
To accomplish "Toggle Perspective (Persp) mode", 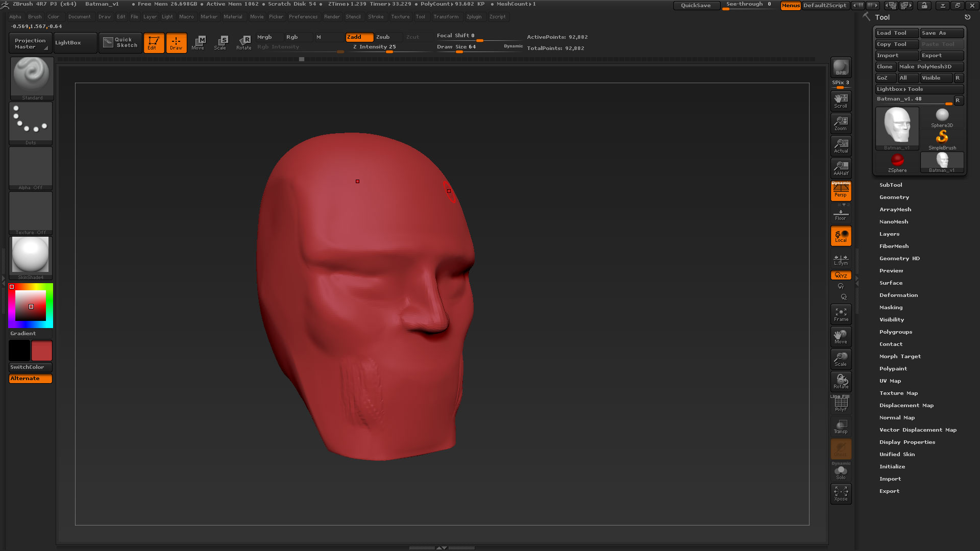I will tap(841, 191).
